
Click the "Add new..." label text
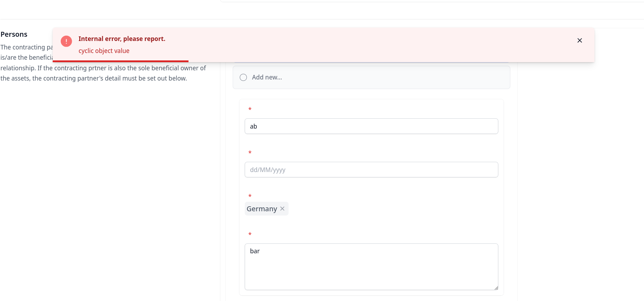(x=267, y=77)
